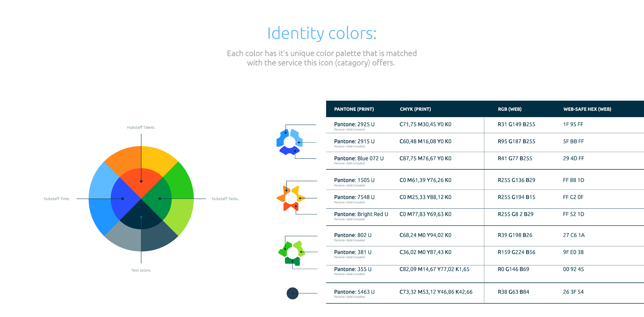Click the Pantone: 7548 U cell
This screenshot has height=317, width=644.
[x=354, y=197]
